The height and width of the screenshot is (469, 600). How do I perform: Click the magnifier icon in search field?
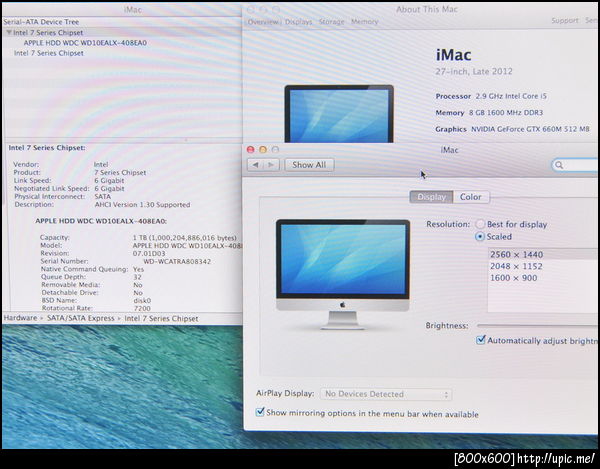point(559,165)
